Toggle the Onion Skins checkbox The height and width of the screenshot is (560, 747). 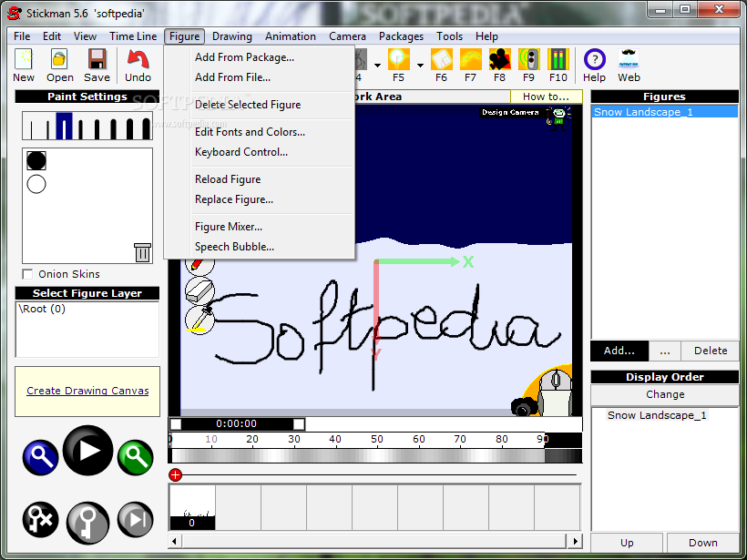pyautogui.click(x=27, y=274)
